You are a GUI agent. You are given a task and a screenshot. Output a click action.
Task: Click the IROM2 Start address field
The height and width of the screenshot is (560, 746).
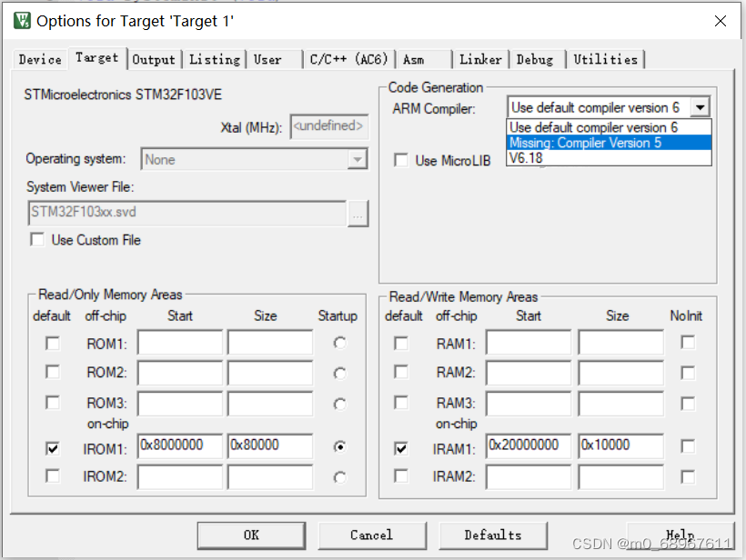click(180, 476)
